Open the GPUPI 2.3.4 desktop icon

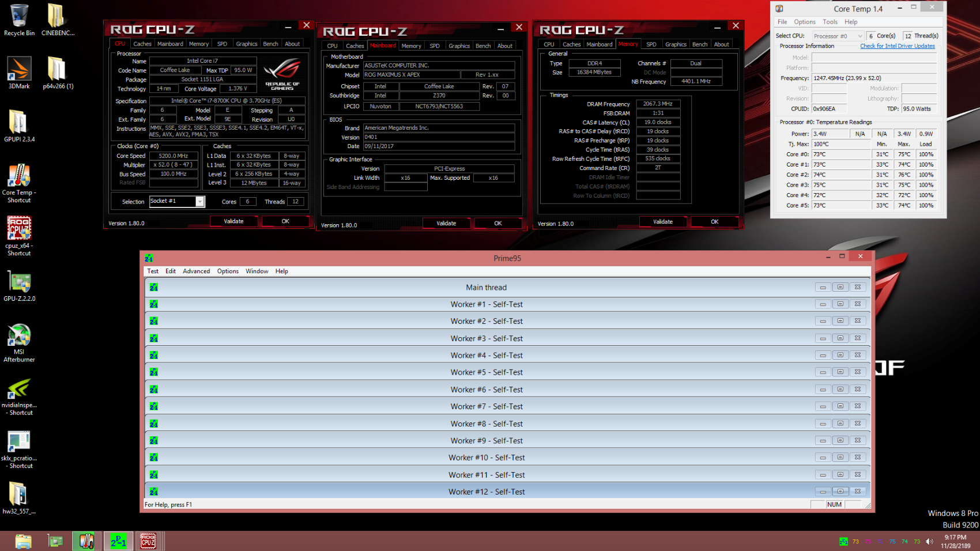click(19, 124)
